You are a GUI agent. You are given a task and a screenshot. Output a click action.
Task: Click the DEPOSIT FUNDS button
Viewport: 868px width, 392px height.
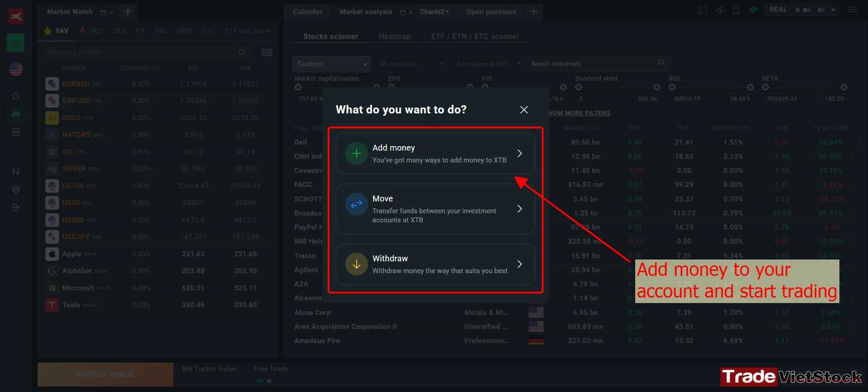105,374
